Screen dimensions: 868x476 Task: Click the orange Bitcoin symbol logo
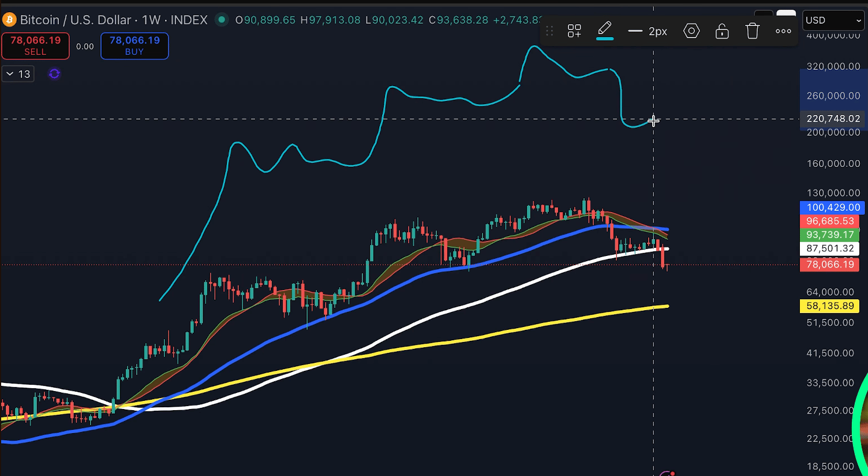click(9, 20)
